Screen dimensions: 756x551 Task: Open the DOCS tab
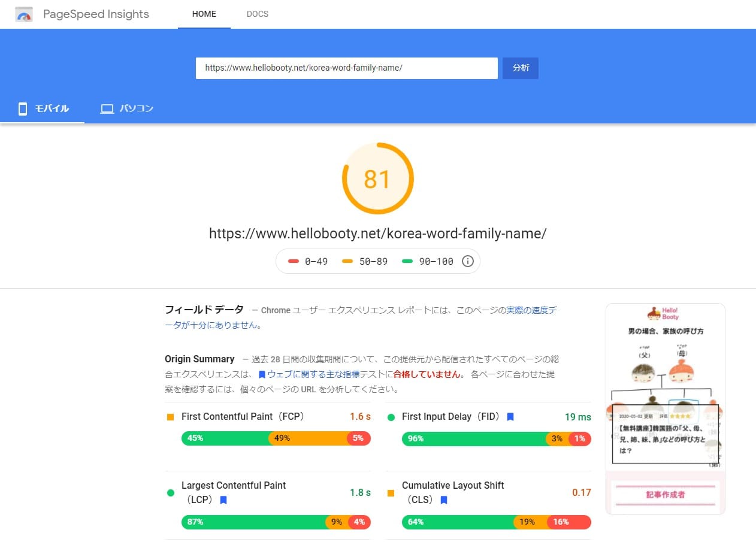pos(258,14)
